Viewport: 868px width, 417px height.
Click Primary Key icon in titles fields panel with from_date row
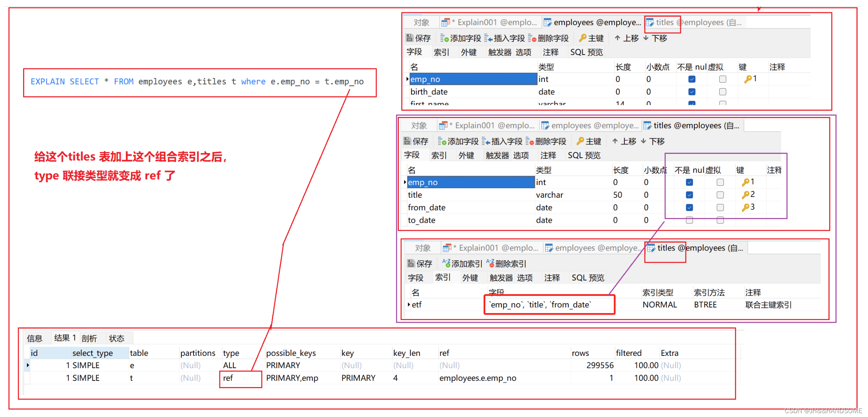tap(581, 141)
